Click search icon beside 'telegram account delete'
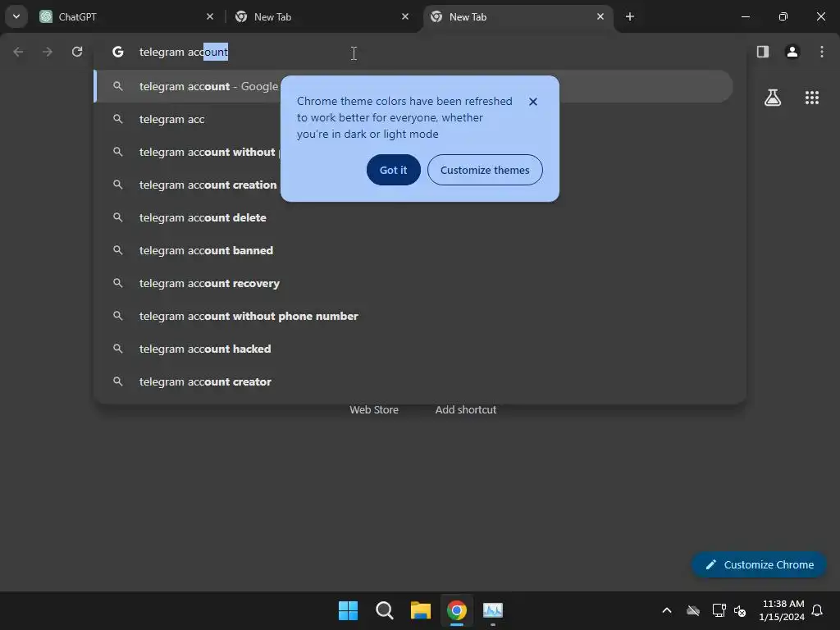Viewport: 840px width, 630px height. [118, 217]
